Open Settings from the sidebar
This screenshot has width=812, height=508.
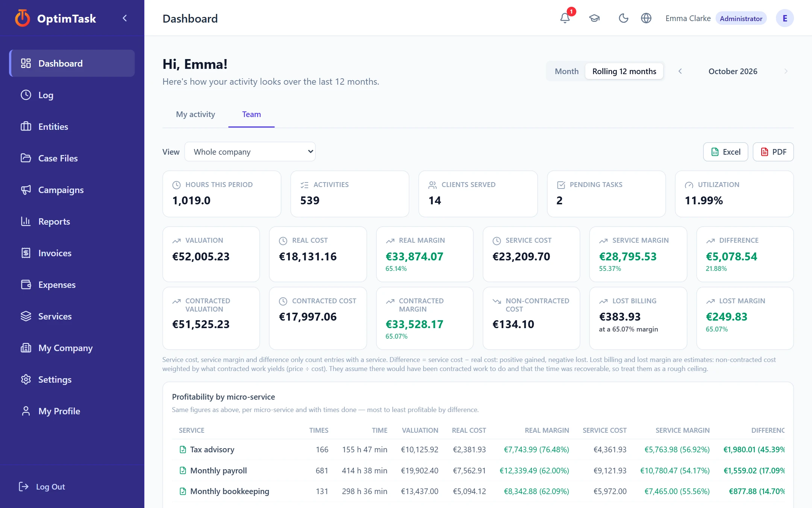(x=72, y=379)
